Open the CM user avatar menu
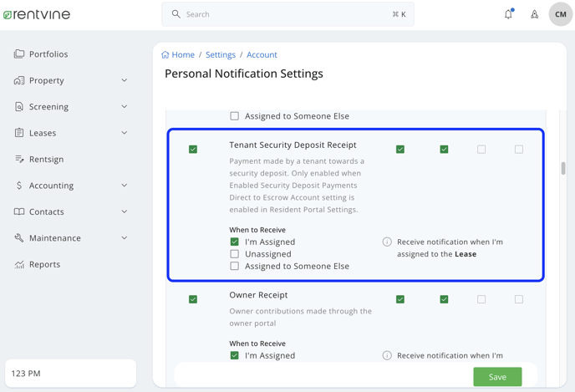575x392 pixels. [560, 14]
